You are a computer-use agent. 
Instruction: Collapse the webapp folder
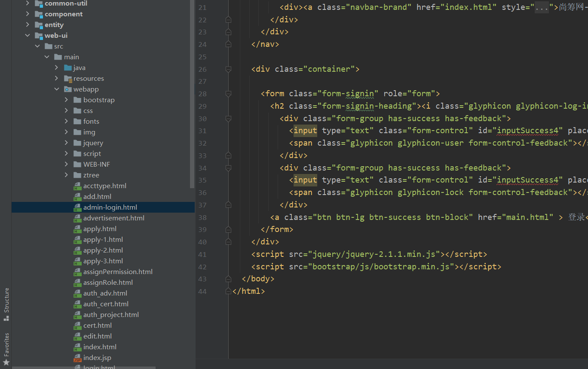point(57,89)
